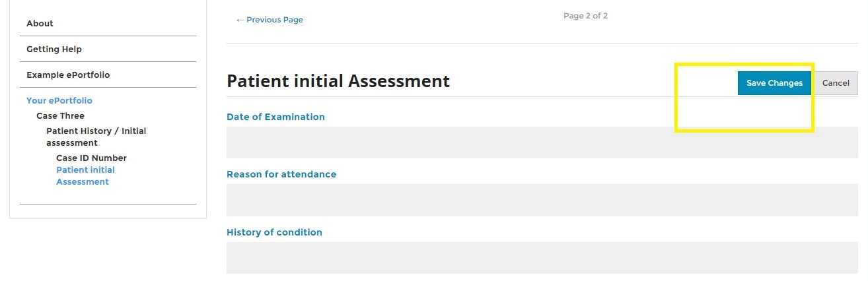
Task: Focus the Reason for attendance text box
Action: click(x=542, y=200)
